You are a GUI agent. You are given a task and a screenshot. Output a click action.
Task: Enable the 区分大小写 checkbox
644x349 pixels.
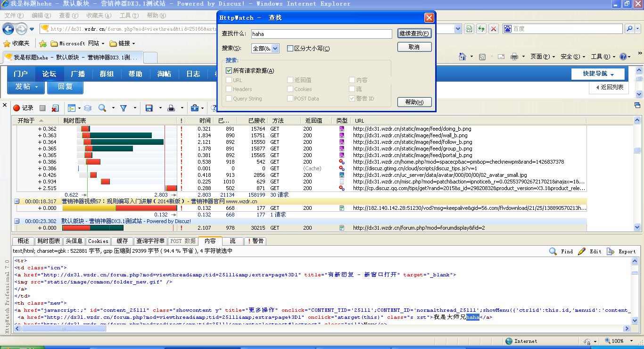point(290,48)
